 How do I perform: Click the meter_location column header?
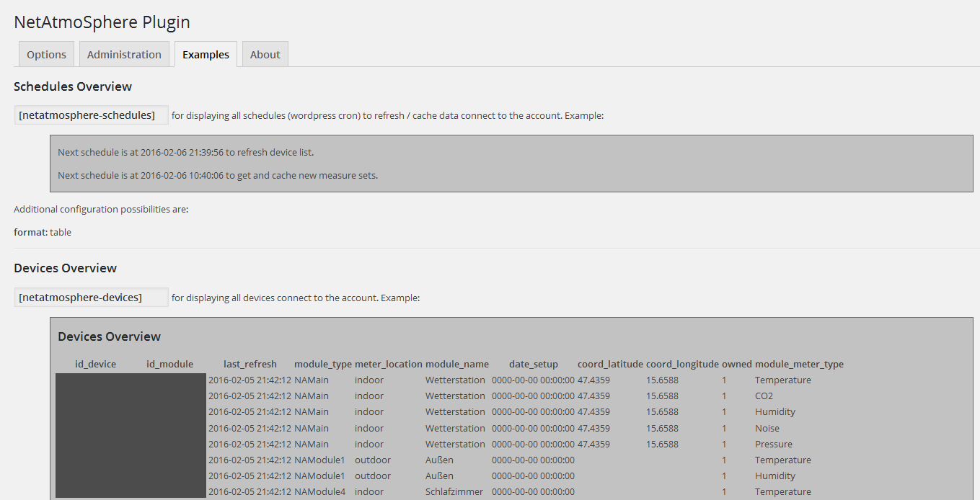(389, 364)
